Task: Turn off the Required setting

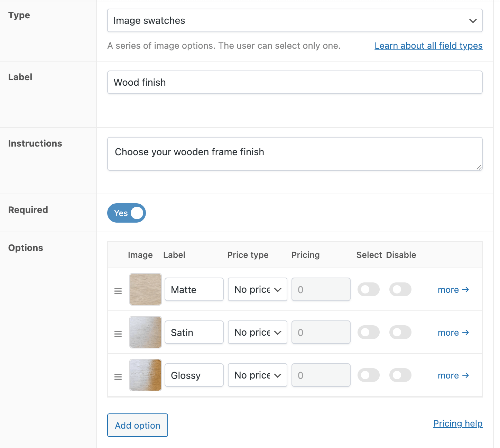Action: (x=126, y=213)
